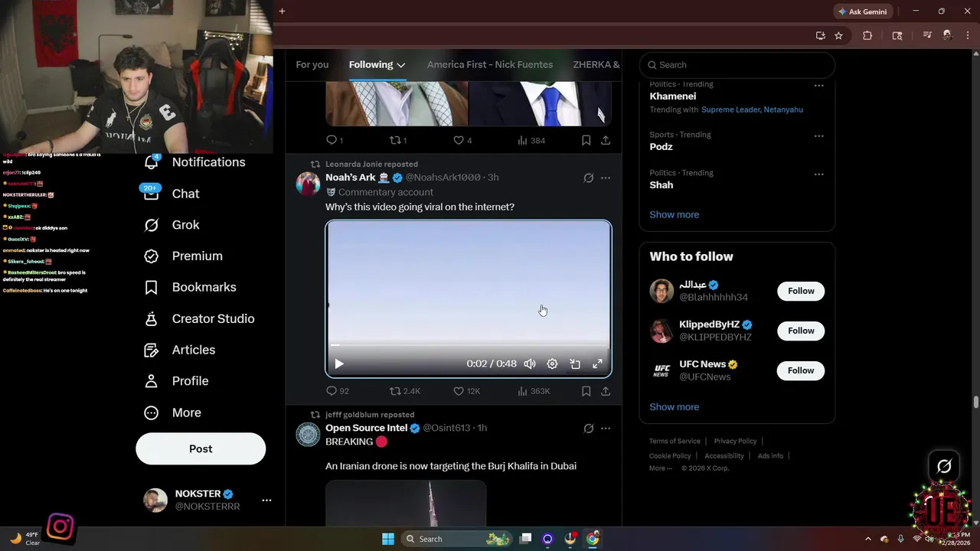Open more options on Open Source Intel post
This screenshot has width=980, height=551.
(x=606, y=428)
